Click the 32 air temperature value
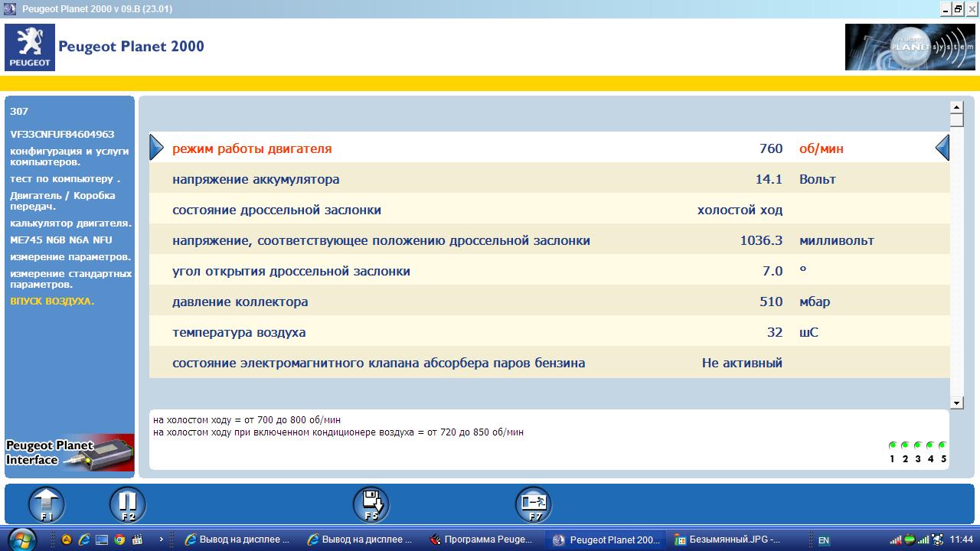 coord(775,332)
